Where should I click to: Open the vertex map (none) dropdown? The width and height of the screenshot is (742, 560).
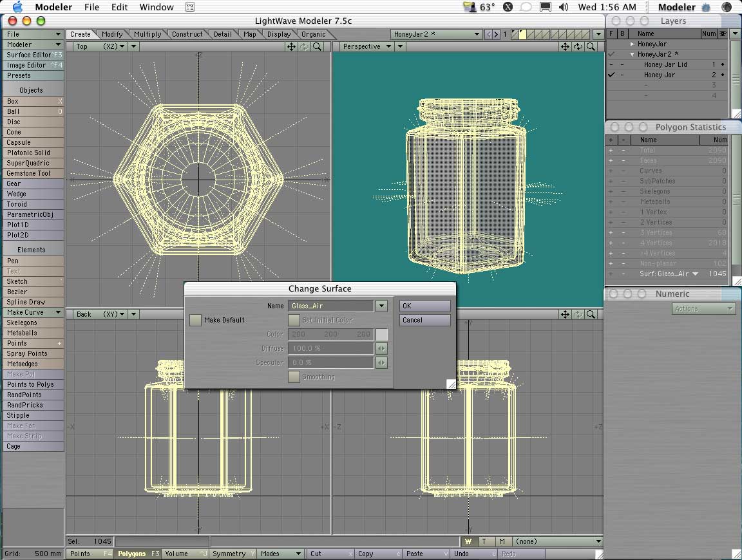[558, 541]
